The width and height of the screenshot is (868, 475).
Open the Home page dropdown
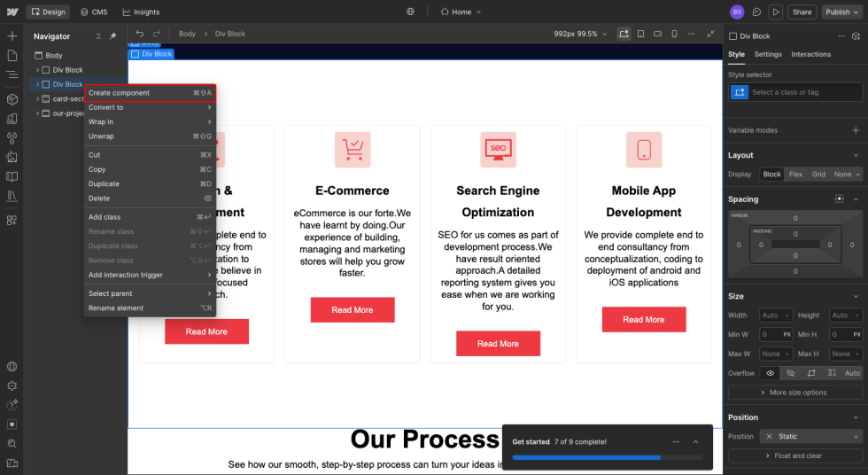pyautogui.click(x=461, y=12)
